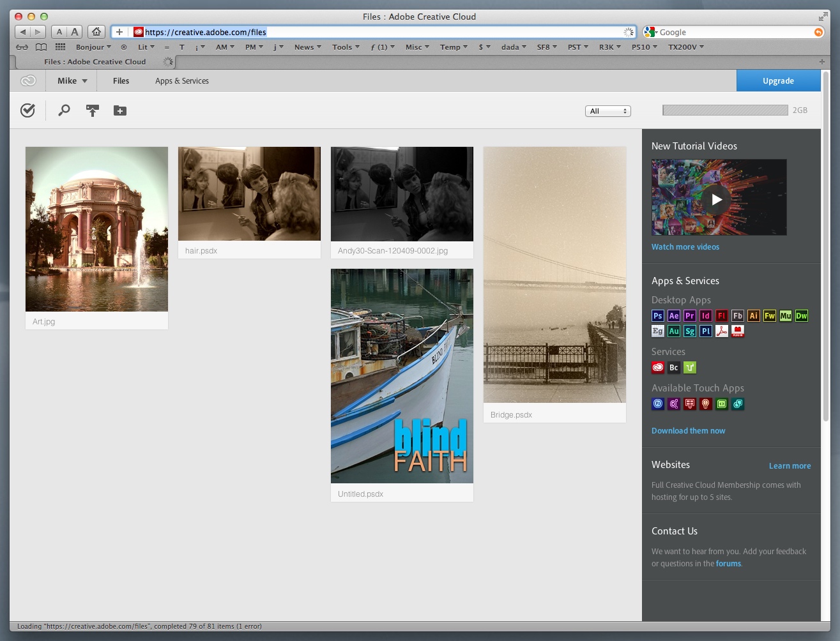Click the upload file icon
Image resolution: width=840 pixels, height=641 pixels.
pos(93,110)
